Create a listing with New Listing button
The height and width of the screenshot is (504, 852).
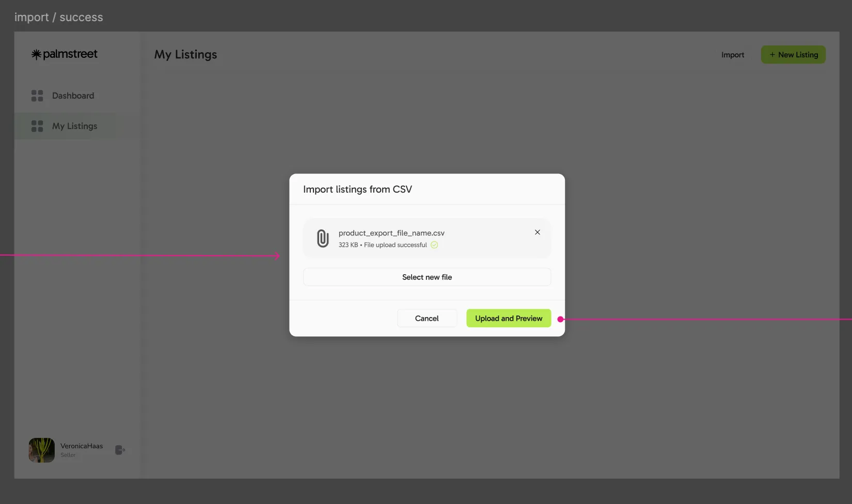pos(793,55)
